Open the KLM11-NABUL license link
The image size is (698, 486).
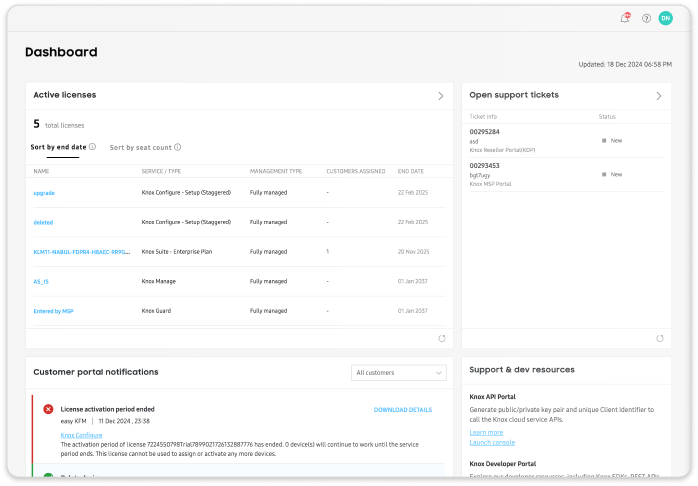[x=82, y=252]
